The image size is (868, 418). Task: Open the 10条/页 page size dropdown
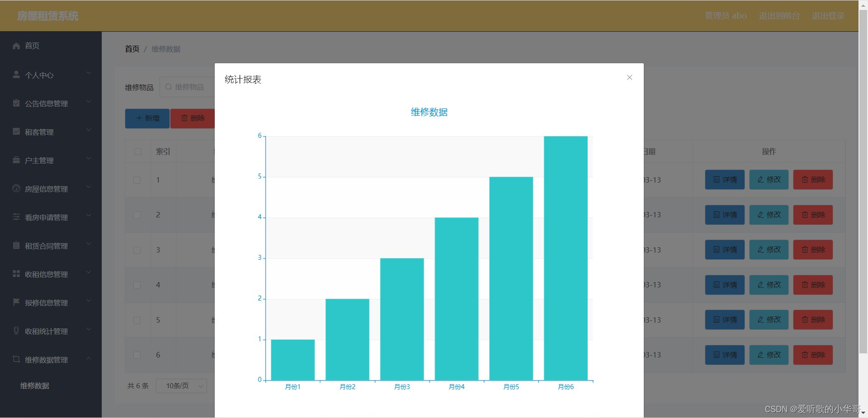click(181, 386)
